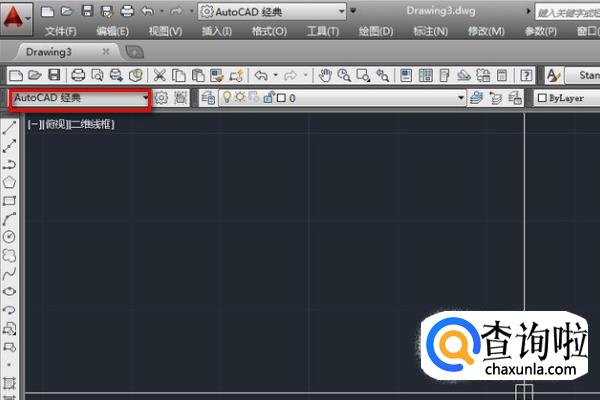The width and height of the screenshot is (600, 400).
Task: Open undo history dropdown on standard toolbar
Action: [x=276, y=75]
